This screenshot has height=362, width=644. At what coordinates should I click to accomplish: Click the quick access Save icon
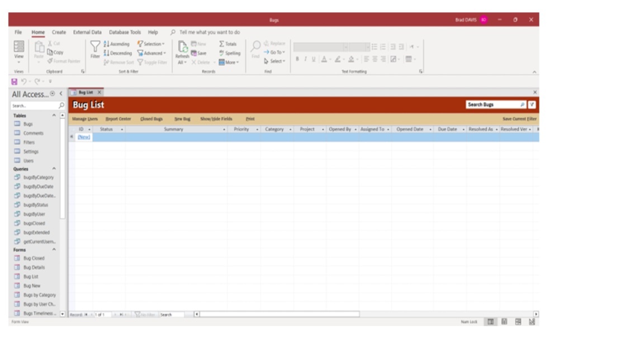coord(15,81)
